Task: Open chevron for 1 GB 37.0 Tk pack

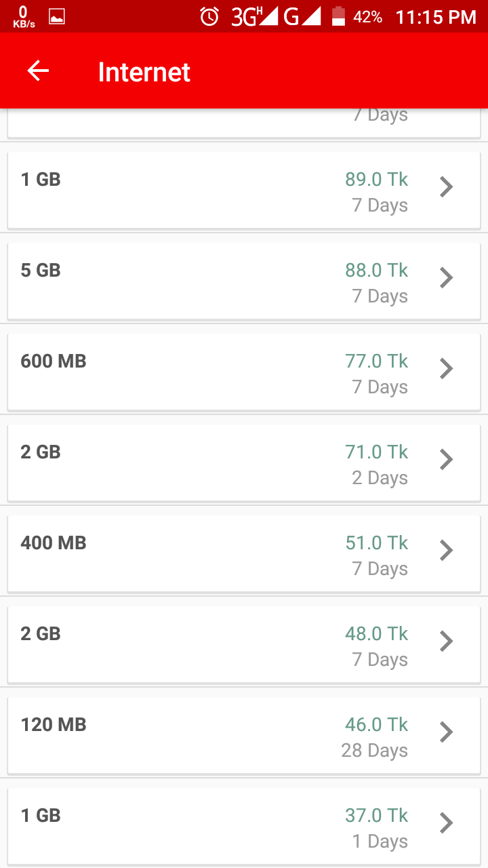Action: pyautogui.click(x=446, y=823)
